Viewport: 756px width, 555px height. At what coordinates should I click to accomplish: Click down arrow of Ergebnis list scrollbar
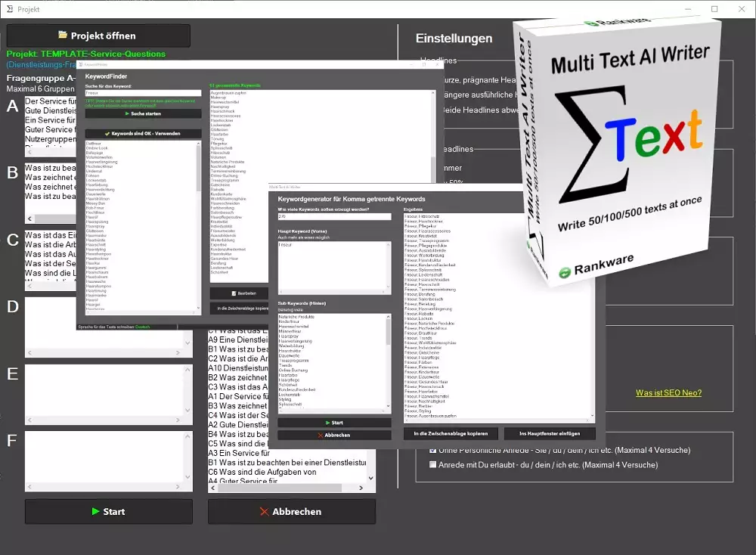tap(593, 416)
